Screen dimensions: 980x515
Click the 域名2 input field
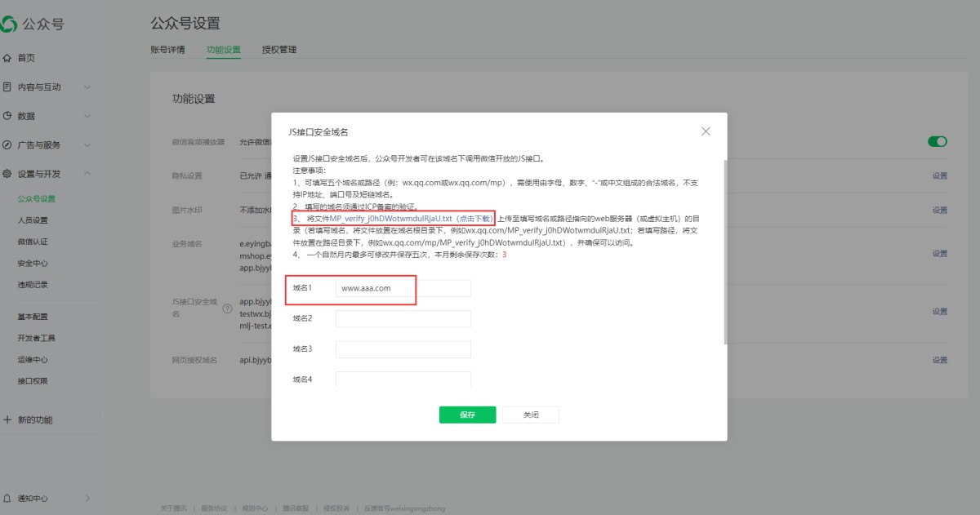(x=403, y=318)
